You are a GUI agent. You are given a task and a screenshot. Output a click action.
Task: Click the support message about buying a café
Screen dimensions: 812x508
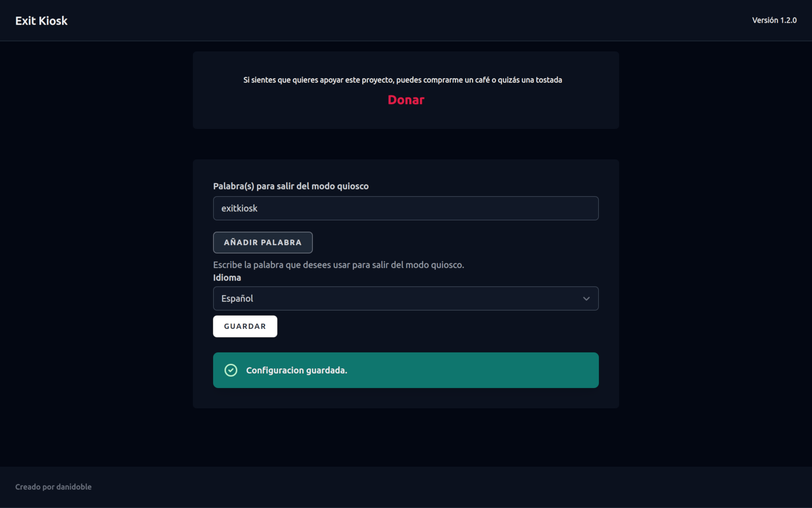pos(402,80)
